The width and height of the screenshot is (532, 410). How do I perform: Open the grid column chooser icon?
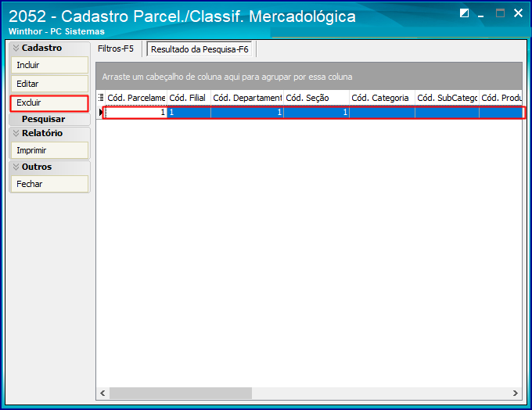coord(101,98)
